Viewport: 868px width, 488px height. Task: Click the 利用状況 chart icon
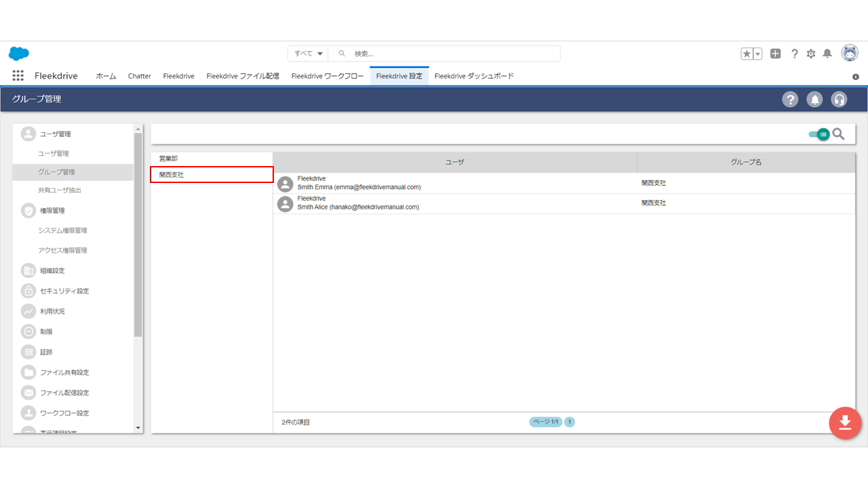(28, 311)
